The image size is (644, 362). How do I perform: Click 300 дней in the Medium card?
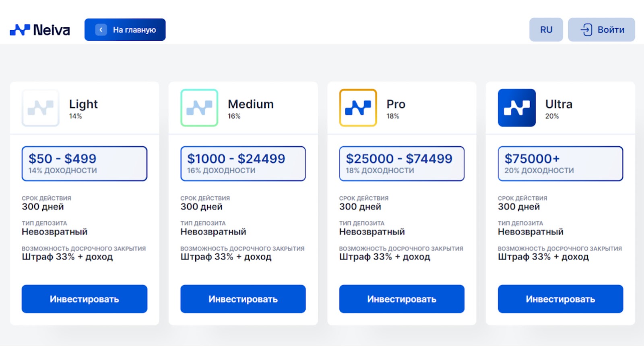pyautogui.click(x=201, y=207)
